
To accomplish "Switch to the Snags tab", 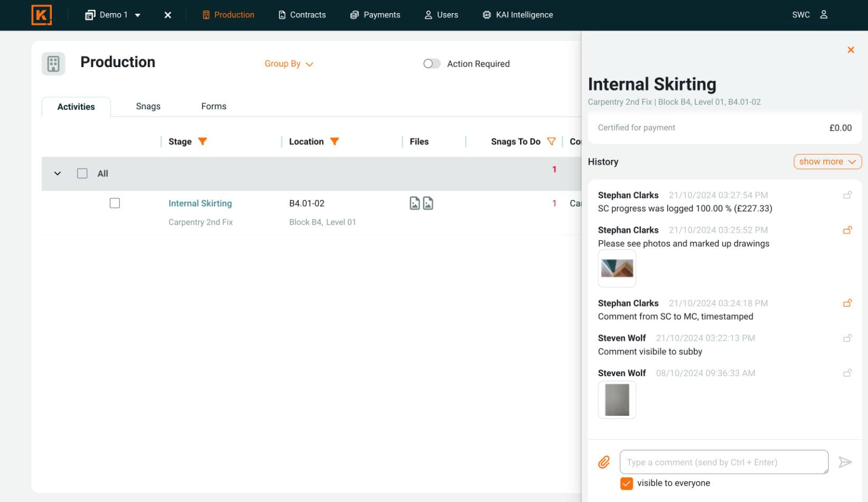I will pos(148,107).
